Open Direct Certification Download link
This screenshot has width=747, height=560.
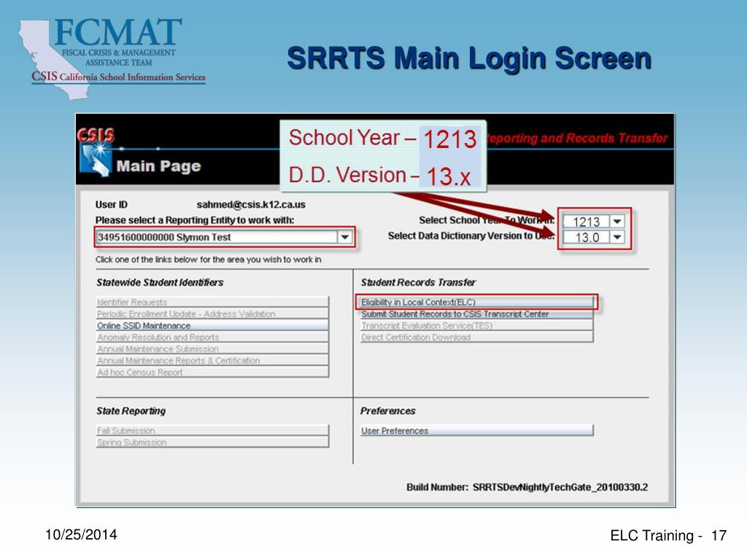pyautogui.click(x=476, y=337)
